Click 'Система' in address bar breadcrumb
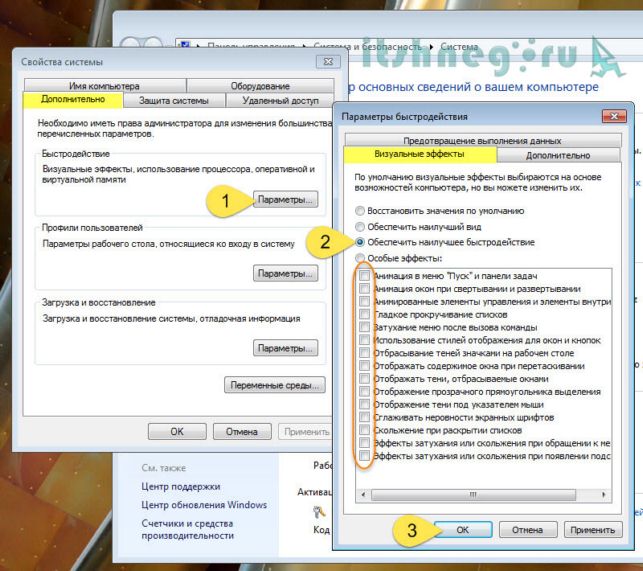Screen dimensions: 643x571 [x=459, y=47]
